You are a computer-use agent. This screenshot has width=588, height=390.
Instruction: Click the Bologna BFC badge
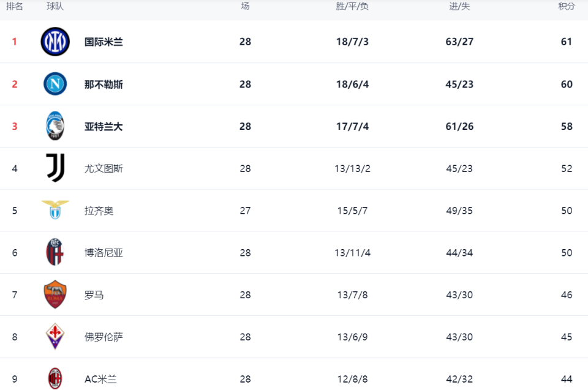coord(55,252)
